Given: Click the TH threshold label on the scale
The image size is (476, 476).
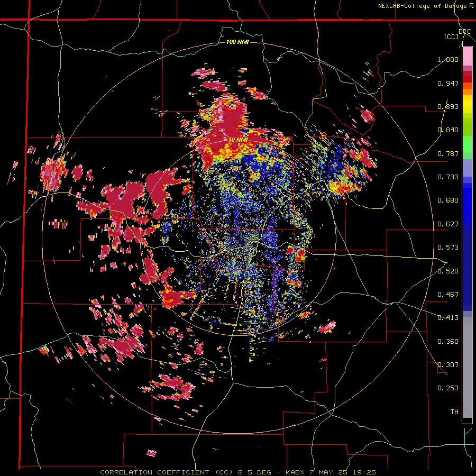Looking at the screenshot, I should click(454, 412).
